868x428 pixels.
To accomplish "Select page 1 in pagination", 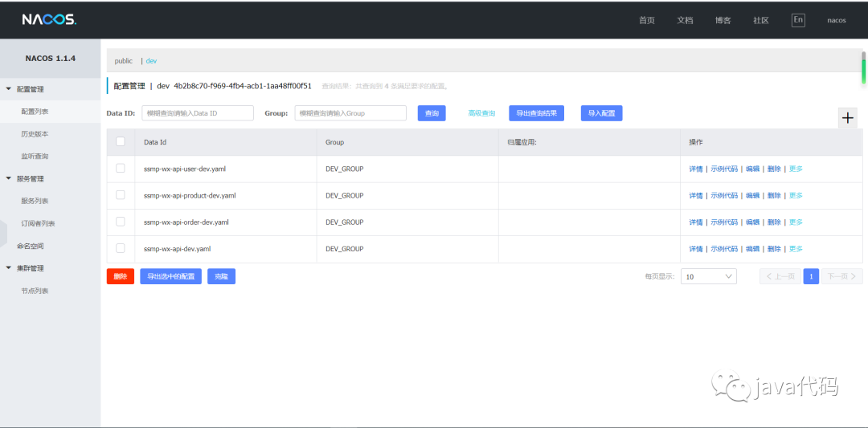I will coord(811,276).
